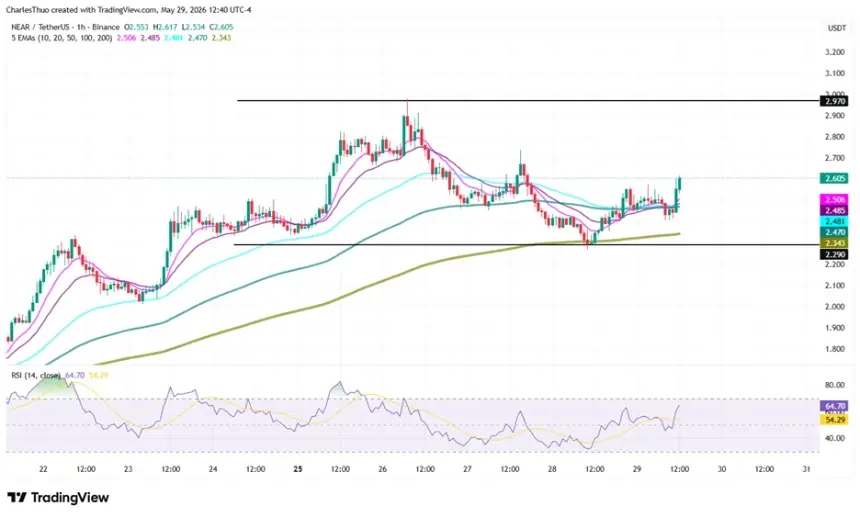Click the close value C2.605
Screen dimensions: 860x517
223,27
